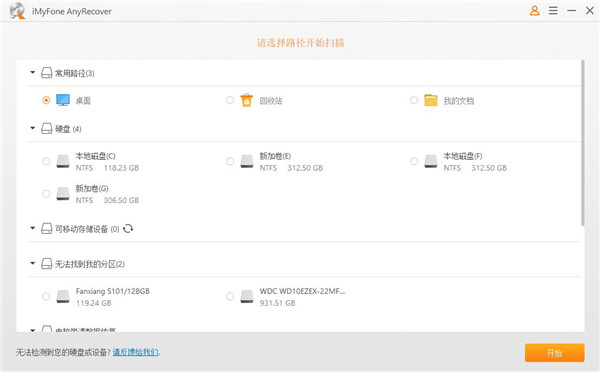600x372 pixels.
Task: Click the 开始 start button
Action: click(554, 352)
